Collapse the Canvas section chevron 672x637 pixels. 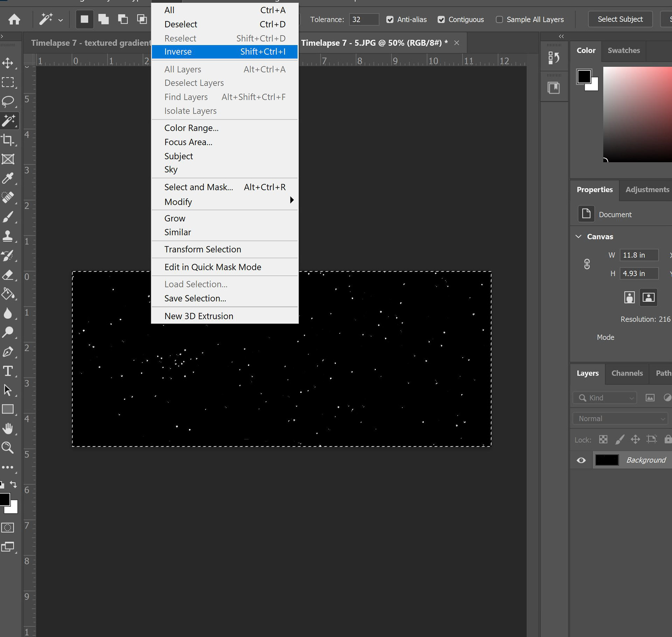click(x=578, y=236)
